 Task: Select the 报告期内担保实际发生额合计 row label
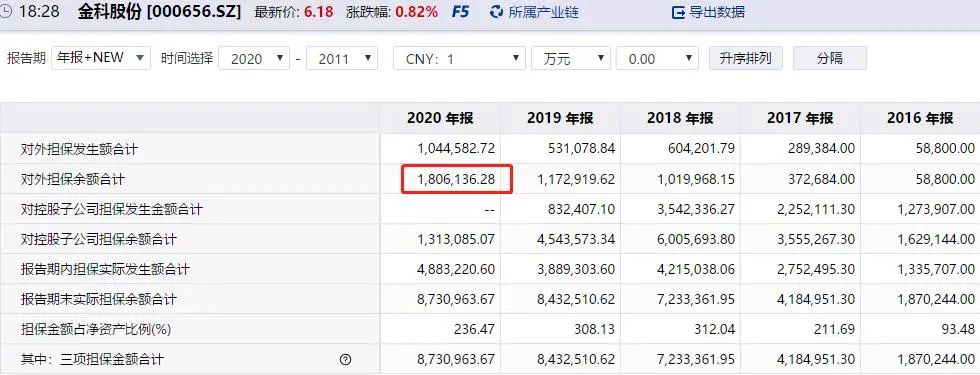(x=105, y=269)
